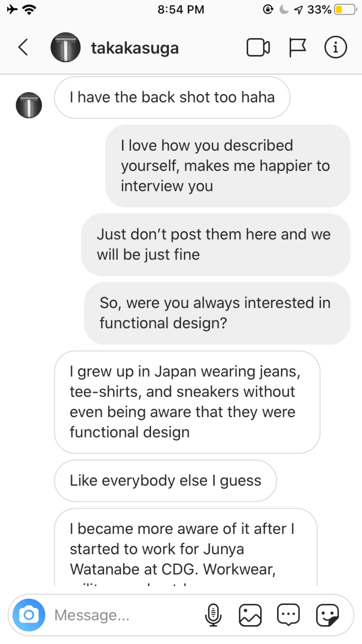The width and height of the screenshot is (362, 644).
Task: Tap the microphone to record voice message
Action: pyautogui.click(x=213, y=615)
